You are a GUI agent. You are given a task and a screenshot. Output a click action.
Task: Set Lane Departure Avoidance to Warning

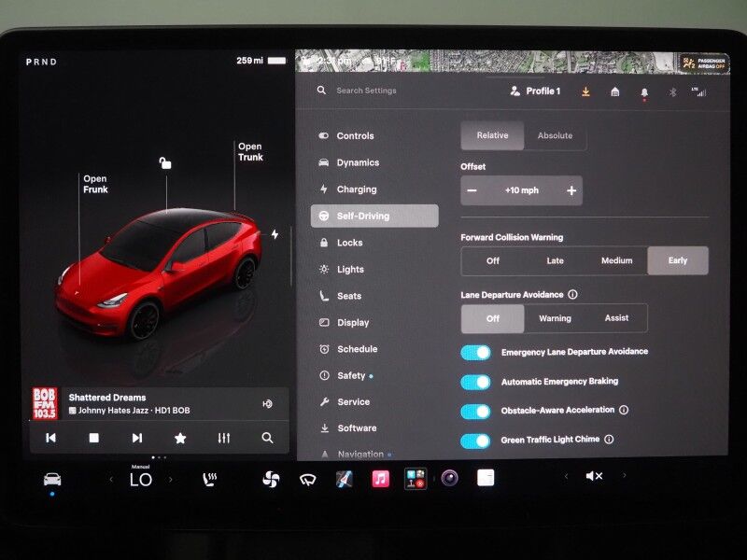coord(555,318)
